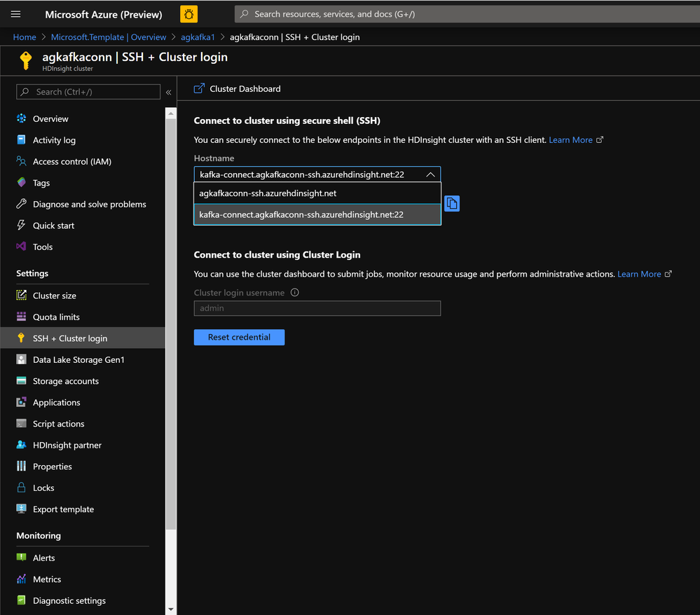The height and width of the screenshot is (615, 700).
Task: Click the Cluster size icon
Action: (x=21, y=295)
